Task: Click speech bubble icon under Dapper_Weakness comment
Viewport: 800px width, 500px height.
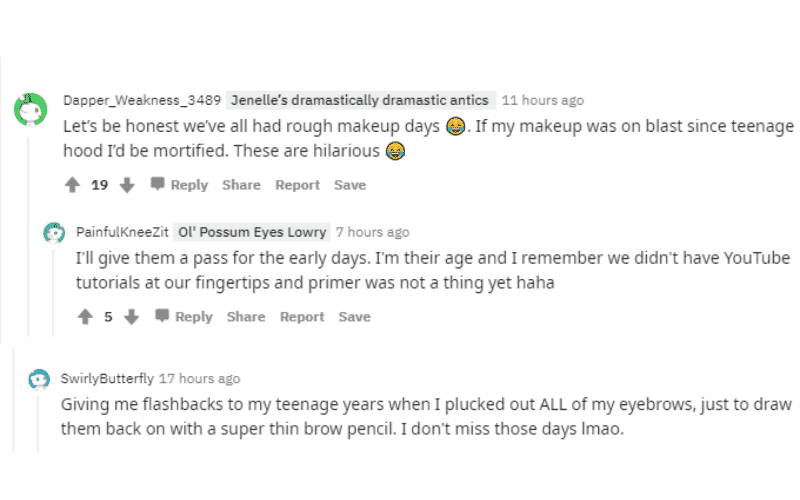Action: pos(158,184)
